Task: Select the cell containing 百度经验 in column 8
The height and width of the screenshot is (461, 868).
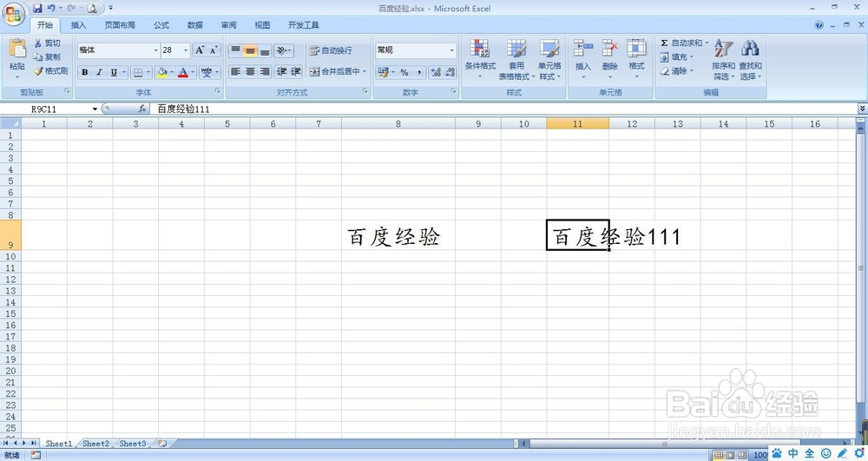Action: pyautogui.click(x=398, y=235)
